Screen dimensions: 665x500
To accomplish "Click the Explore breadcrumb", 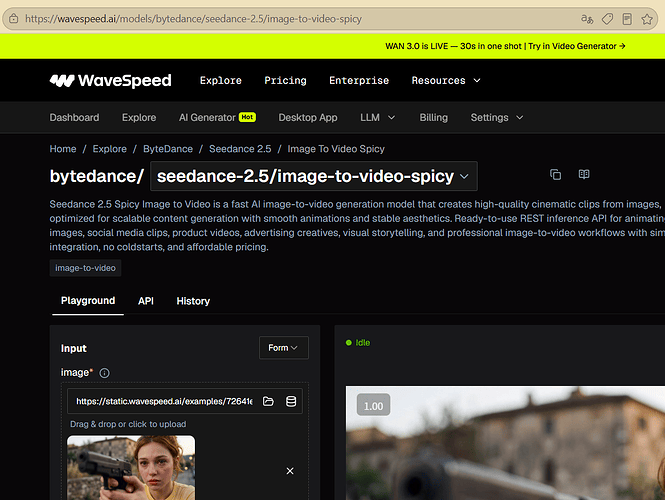I will click(109, 149).
